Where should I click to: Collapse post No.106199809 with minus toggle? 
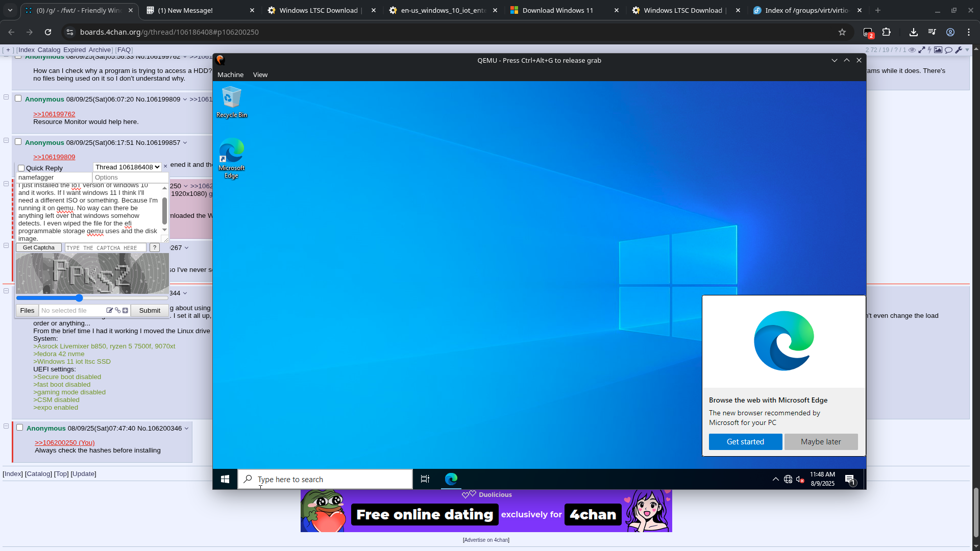[6, 97]
